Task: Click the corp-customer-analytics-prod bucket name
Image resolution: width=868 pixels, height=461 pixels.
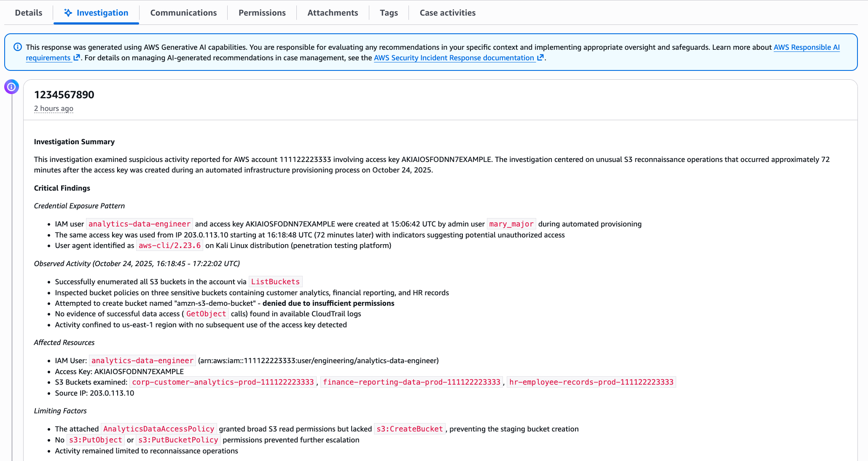Action: point(223,382)
